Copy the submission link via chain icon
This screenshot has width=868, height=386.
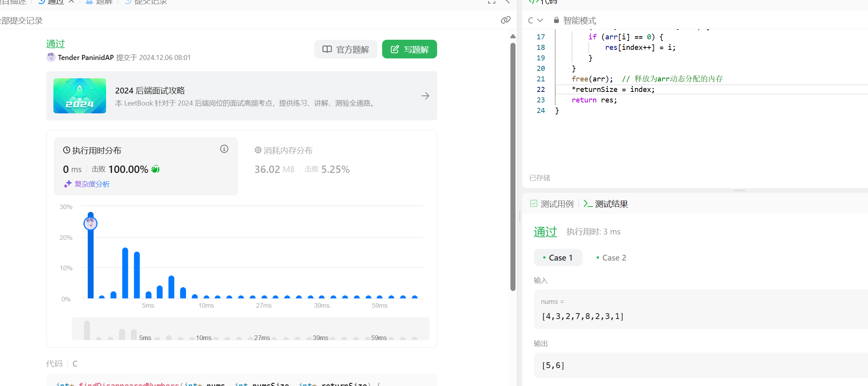[505, 20]
